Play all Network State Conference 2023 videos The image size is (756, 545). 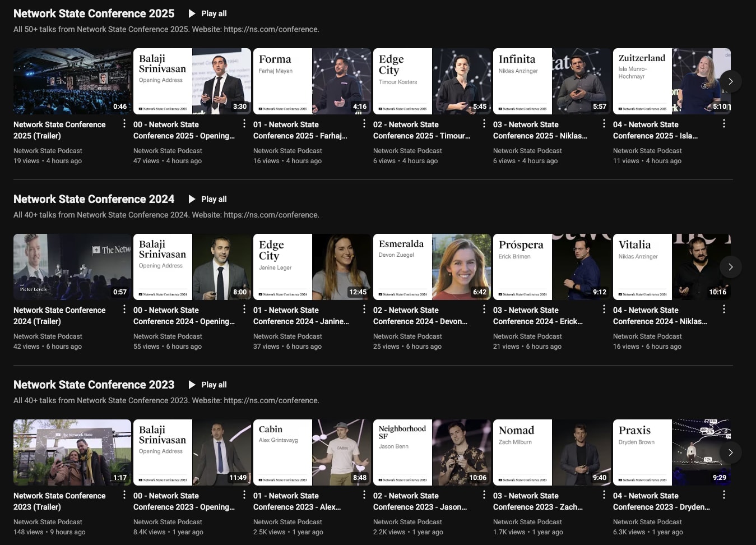tap(208, 385)
